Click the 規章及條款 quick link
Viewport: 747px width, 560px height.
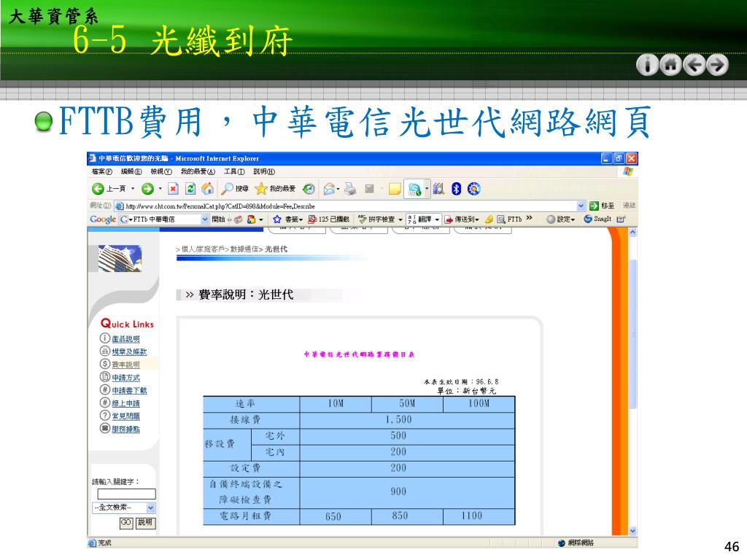[129, 351]
